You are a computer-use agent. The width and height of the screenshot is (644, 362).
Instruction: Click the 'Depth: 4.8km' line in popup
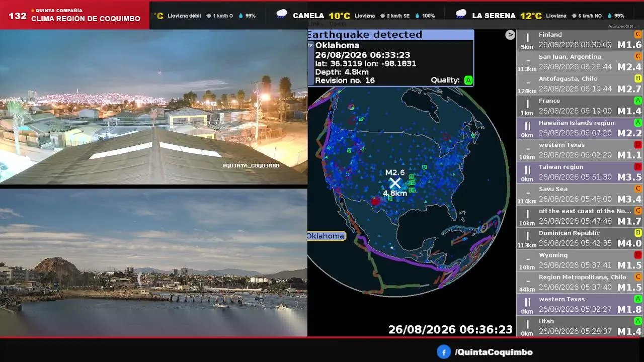(x=342, y=72)
